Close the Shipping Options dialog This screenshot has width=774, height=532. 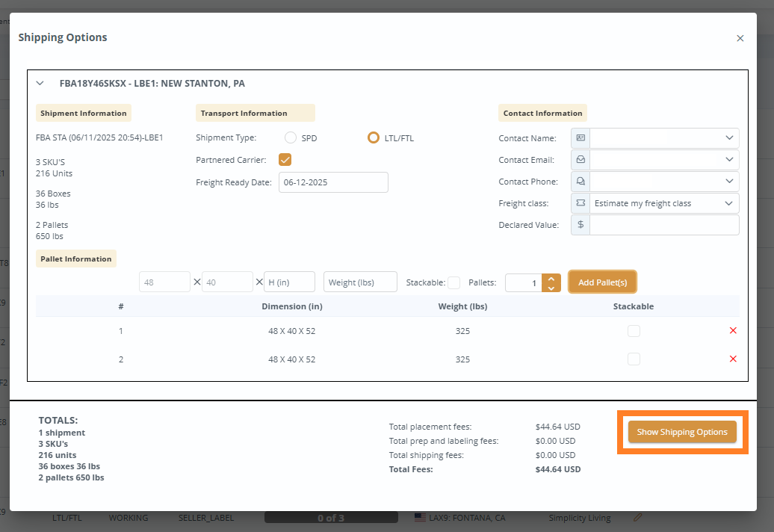coord(740,38)
